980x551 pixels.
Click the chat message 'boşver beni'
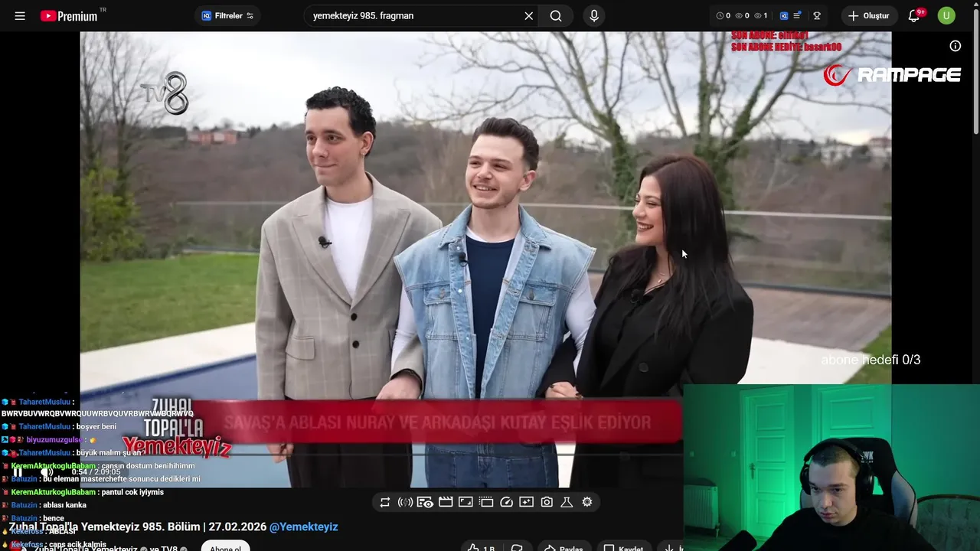[x=96, y=427]
